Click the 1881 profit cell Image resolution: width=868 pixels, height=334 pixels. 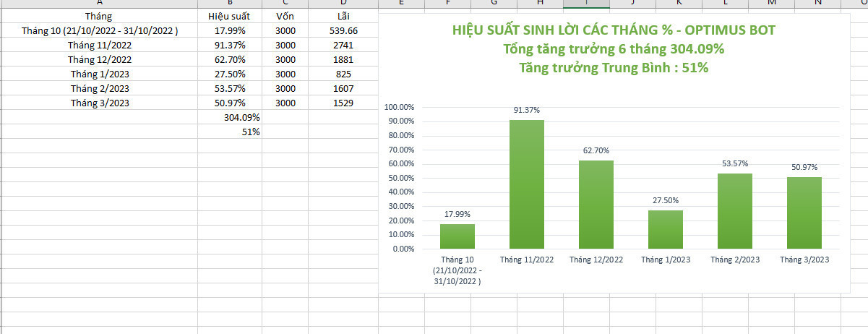(x=343, y=59)
